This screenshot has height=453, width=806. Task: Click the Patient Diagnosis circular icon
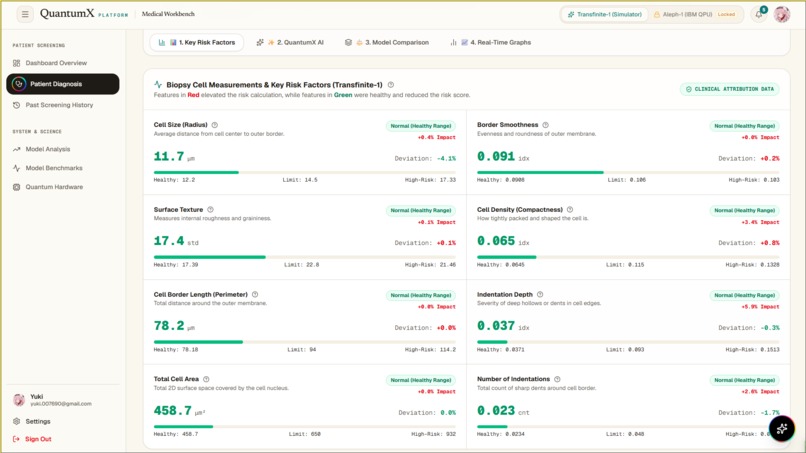point(19,84)
